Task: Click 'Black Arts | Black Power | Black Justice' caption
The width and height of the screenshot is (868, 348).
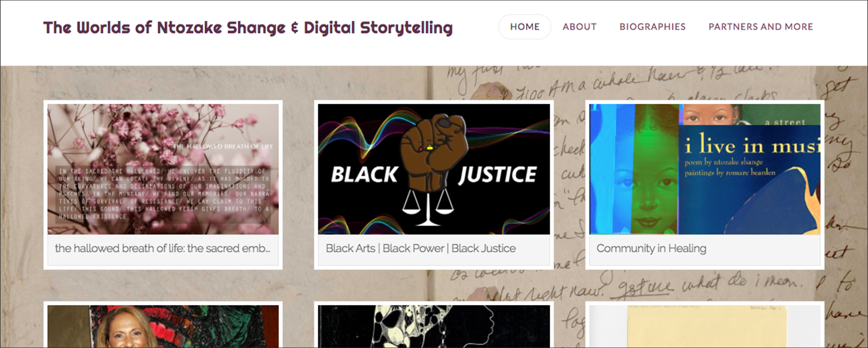Action: tap(421, 248)
